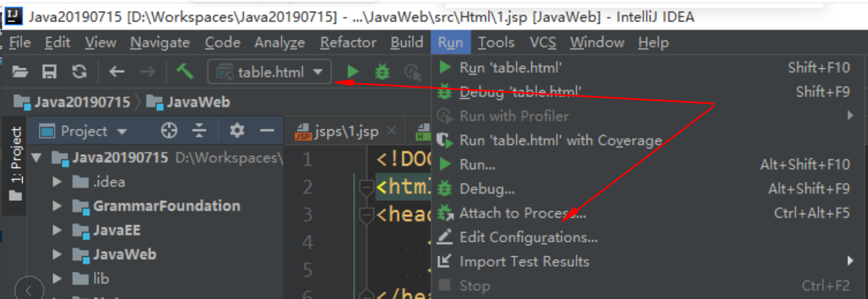This screenshot has height=299, width=868.
Task: Click JavaWeb breadcrumb in navigation bar
Action: pyautogui.click(x=188, y=102)
